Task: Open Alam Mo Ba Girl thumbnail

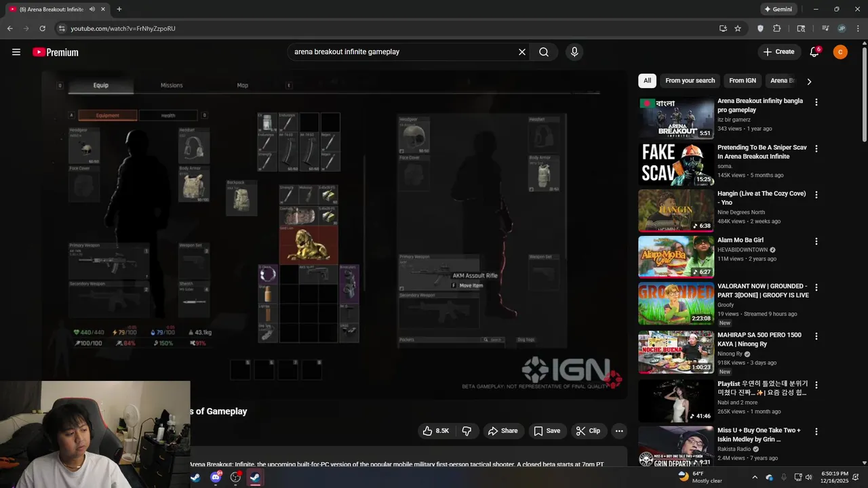Action: (675, 257)
